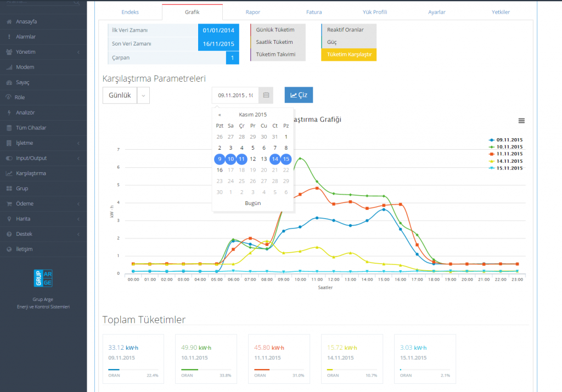562x392 pixels.
Task: Click the Alarmlar exclamation icon
Action: click(x=9, y=37)
